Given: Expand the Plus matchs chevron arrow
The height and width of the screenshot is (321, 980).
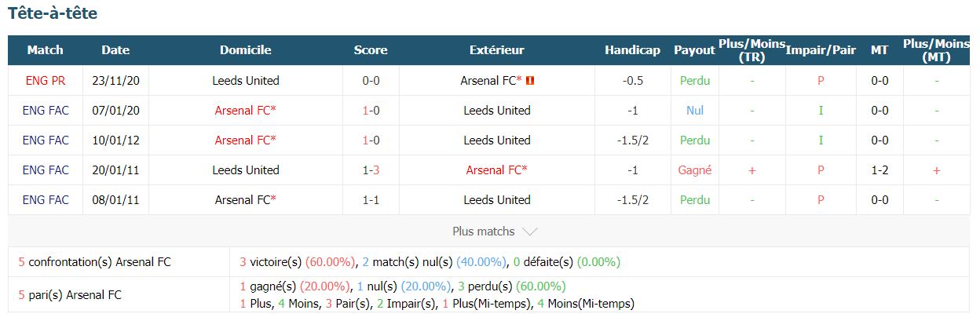Looking at the screenshot, I should (x=530, y=232).
